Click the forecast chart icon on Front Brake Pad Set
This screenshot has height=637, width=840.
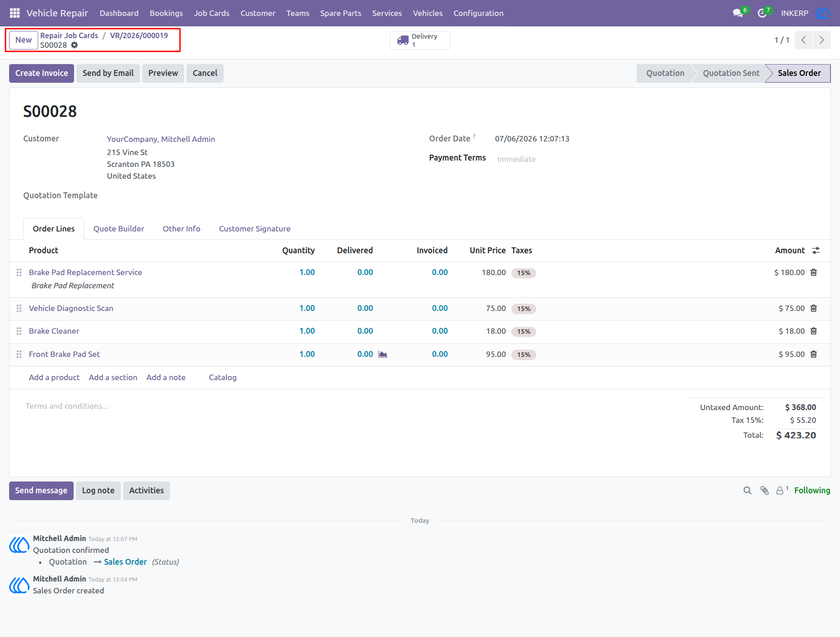(x=383, y=354)
